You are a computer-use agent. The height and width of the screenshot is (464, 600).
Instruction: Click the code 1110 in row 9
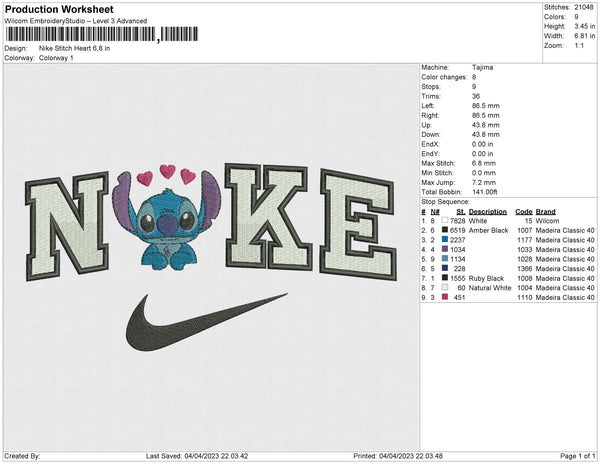[x=525, y=297]
